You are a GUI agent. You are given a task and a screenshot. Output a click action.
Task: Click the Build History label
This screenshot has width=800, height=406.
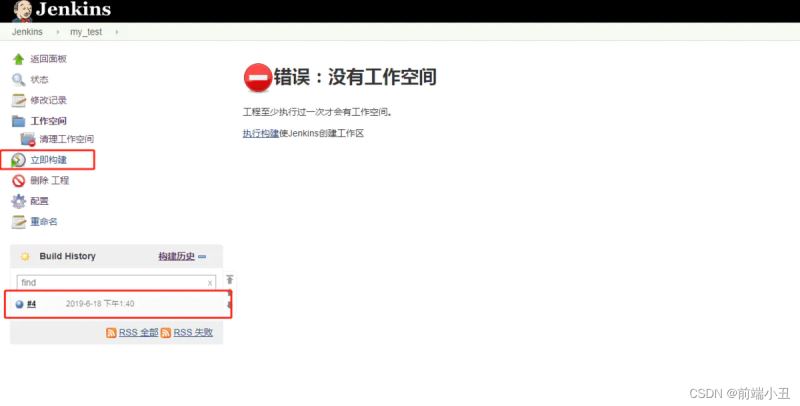pos(67,256)
